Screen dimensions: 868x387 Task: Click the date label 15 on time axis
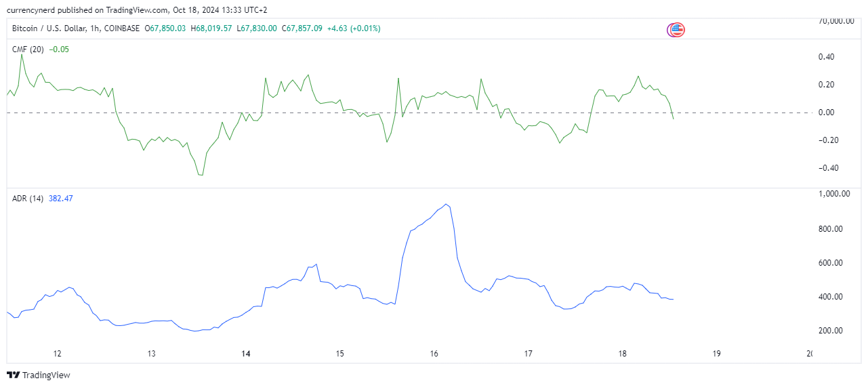(x=340, y=354)
